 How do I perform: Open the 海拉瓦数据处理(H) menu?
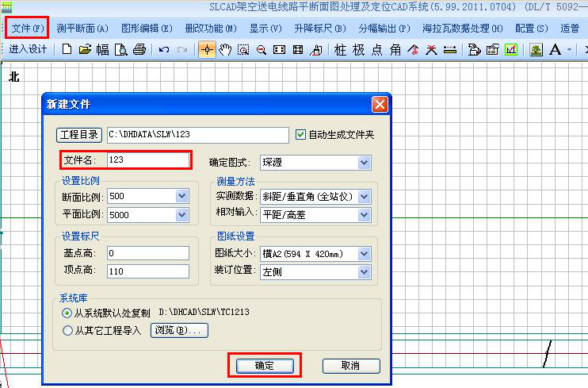tap(462, 29)
